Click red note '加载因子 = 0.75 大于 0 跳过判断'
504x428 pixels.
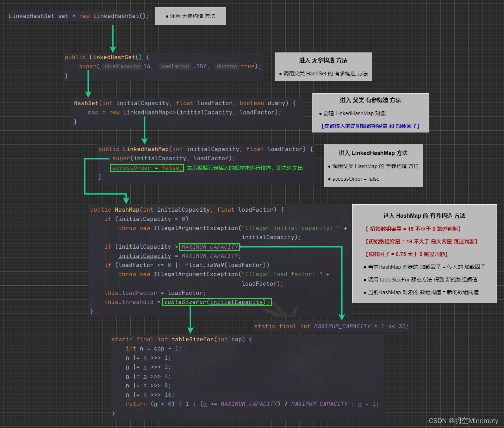click(407, 254)
